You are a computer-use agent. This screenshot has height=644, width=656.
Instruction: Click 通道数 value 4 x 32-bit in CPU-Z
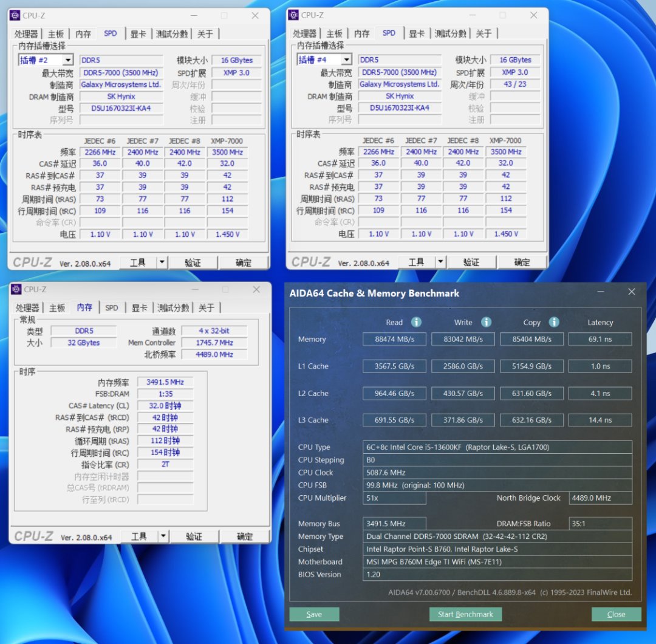(214, 331)
